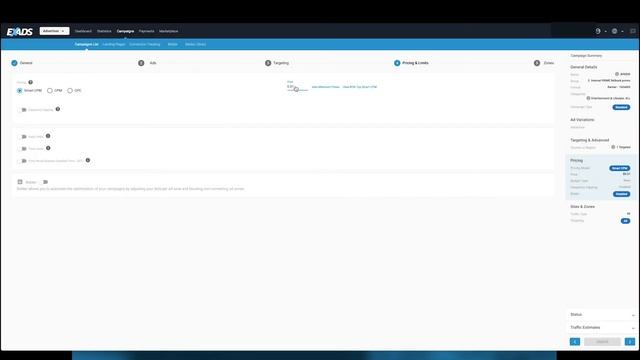Click the chat message icon in header
This screenshot has width=640, height=360.
[633, 31]
